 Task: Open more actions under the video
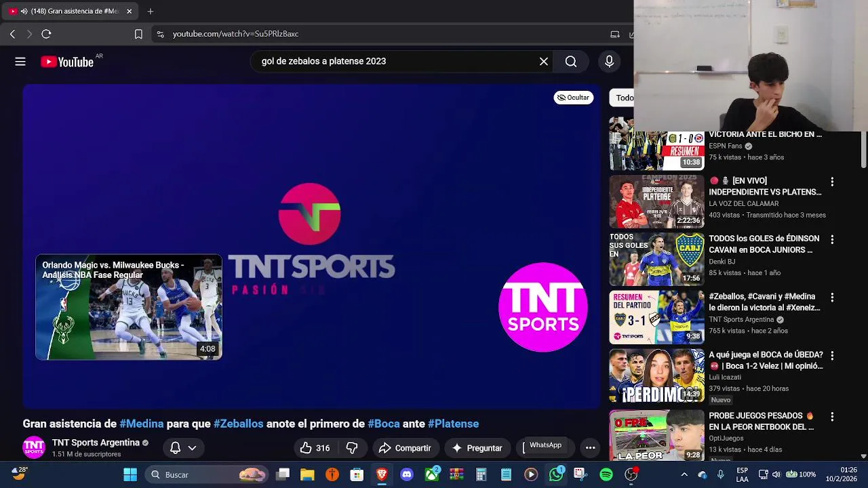(x=590, y=448)
